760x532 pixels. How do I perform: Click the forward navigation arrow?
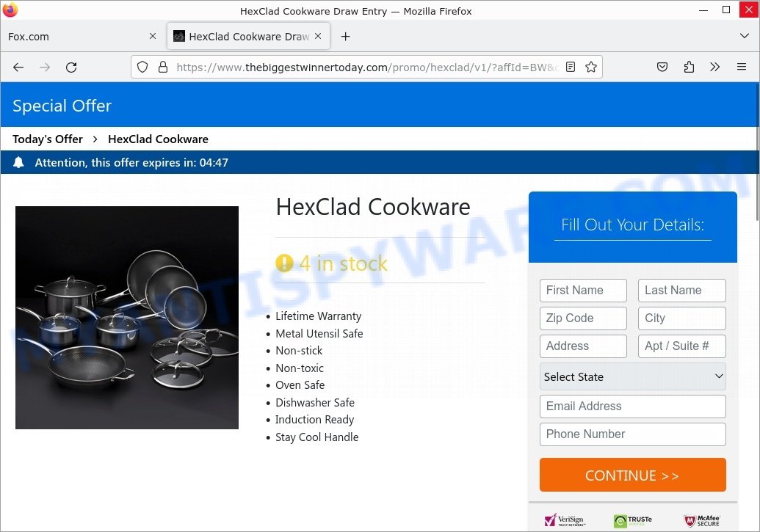(45, 68)
